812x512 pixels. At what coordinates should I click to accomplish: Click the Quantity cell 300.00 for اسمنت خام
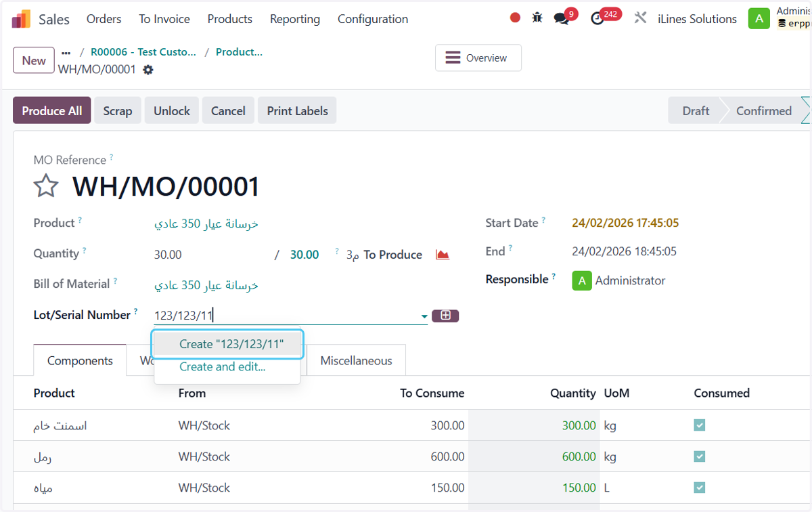(534, 425)
